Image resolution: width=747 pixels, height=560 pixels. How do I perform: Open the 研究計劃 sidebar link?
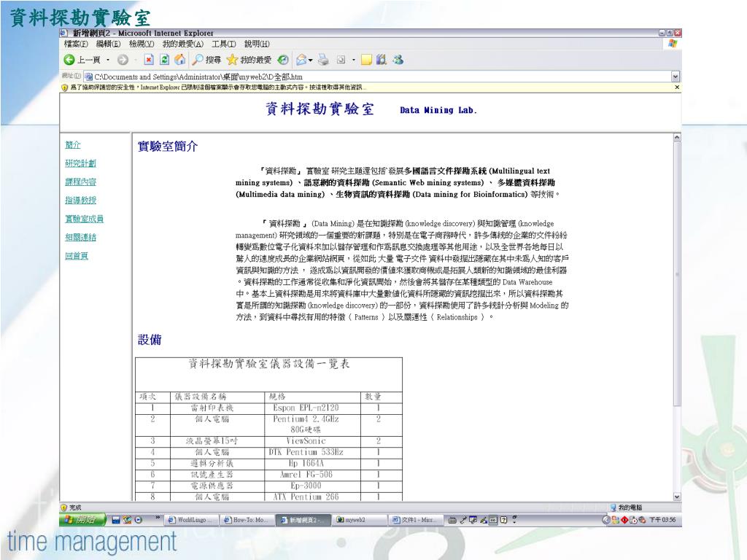(80, 163)
